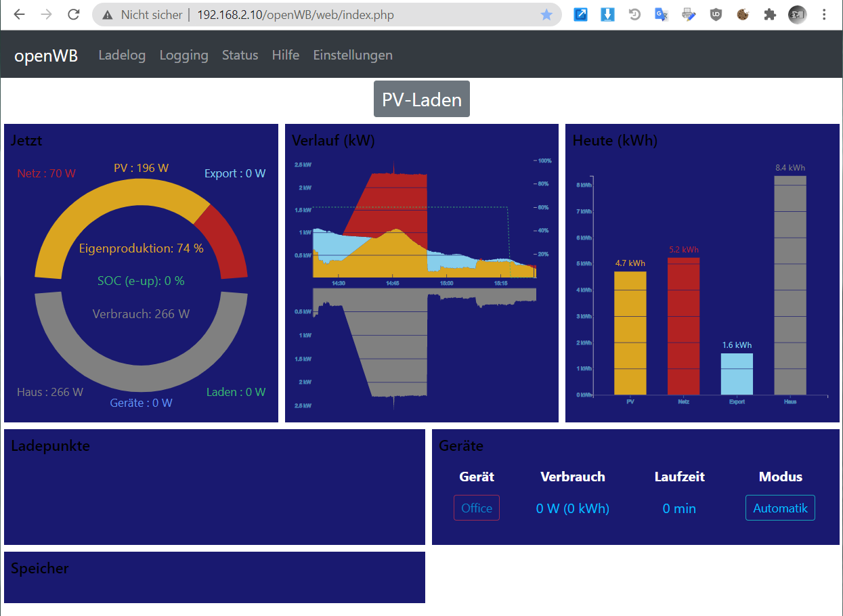Open the PV-Laden charge mode selector
Viewport: 843px width, 616px height.
[x=421, y=100]
